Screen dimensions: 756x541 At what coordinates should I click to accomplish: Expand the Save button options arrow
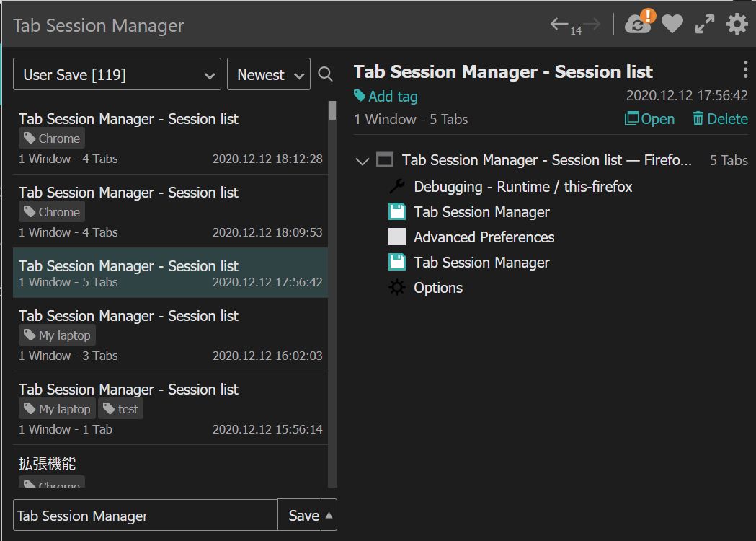(x=329, y=515)
